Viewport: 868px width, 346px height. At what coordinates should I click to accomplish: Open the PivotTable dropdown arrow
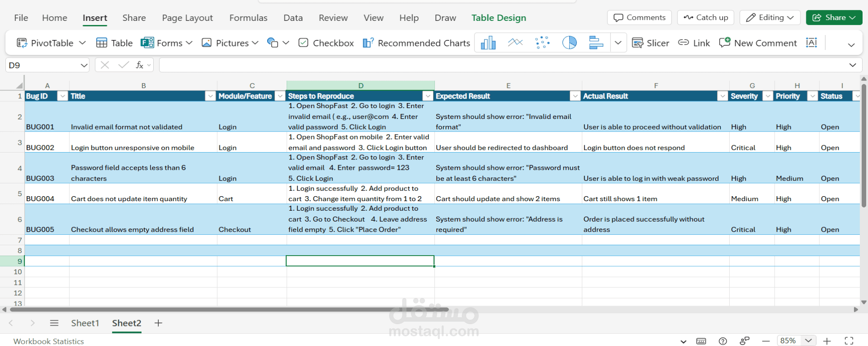pos(82,43)
